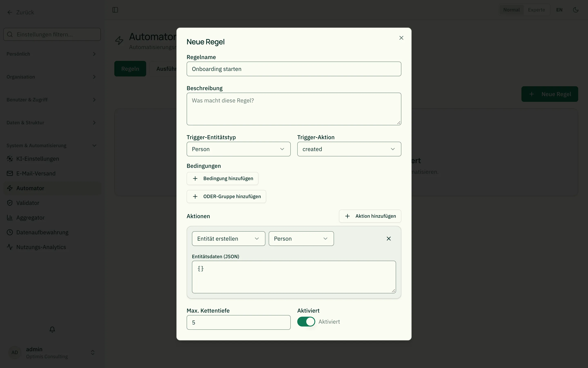This screenshot has height=368, width=588.
Task: Toggle the sidebar panel icon
Action: [x=115, y=10]
